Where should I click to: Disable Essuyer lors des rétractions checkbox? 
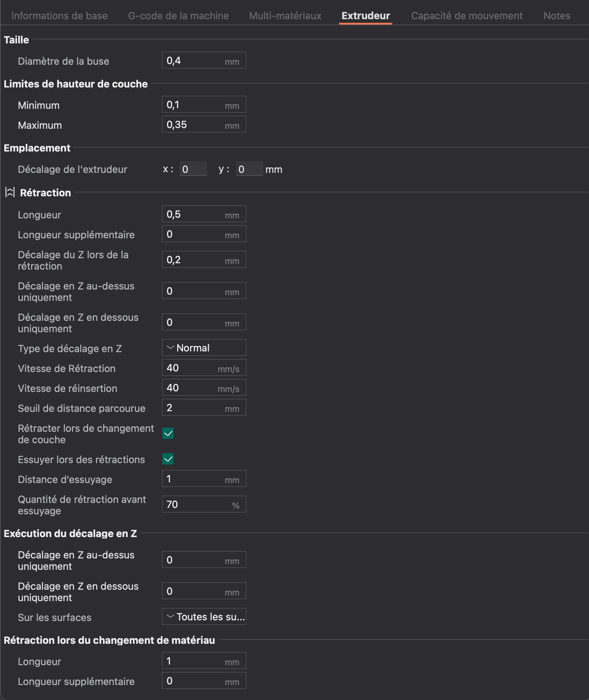click(x=168, y=459)
